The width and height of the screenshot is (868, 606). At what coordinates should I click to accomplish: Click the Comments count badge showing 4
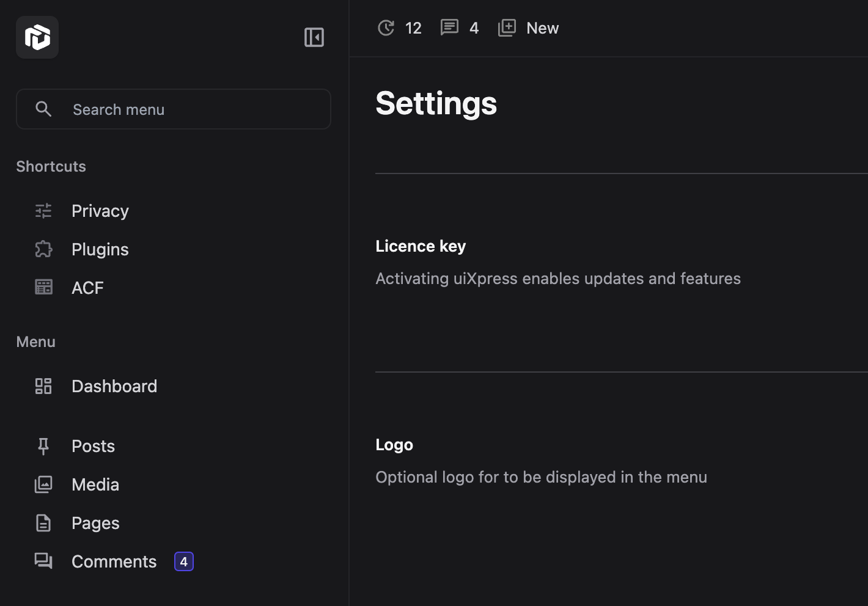click(x=183, y=561)
